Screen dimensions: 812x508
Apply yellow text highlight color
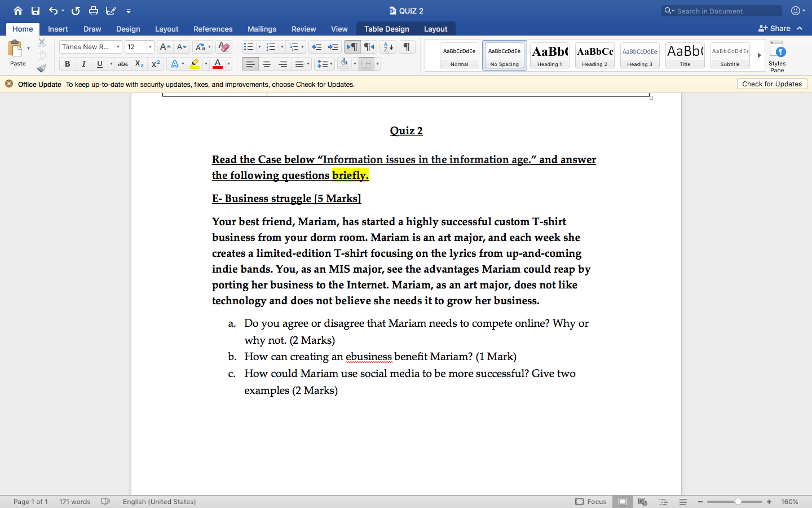(195, 64)
